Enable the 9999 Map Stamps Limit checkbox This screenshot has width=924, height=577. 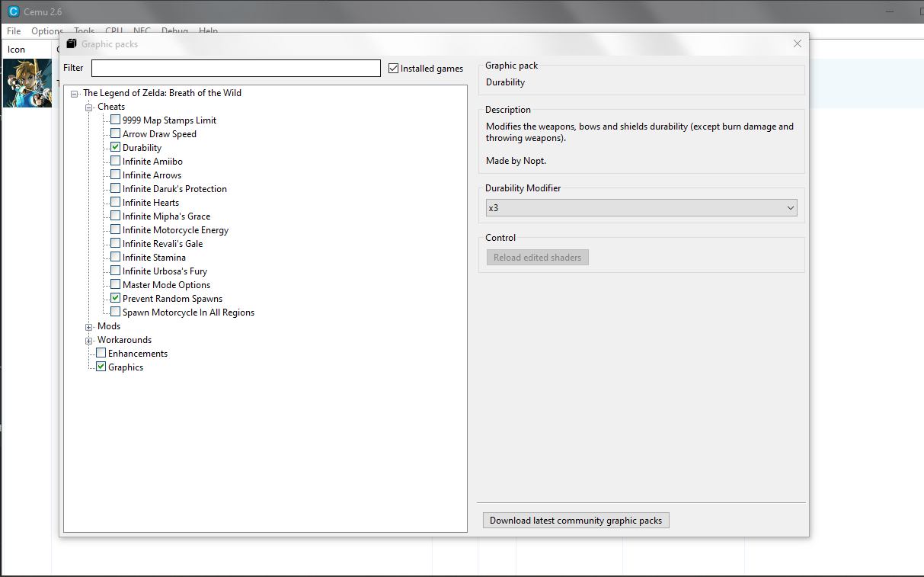(115, 120)
